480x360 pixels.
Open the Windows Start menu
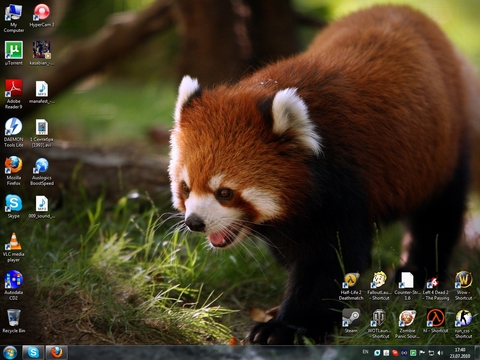(10, 353)
